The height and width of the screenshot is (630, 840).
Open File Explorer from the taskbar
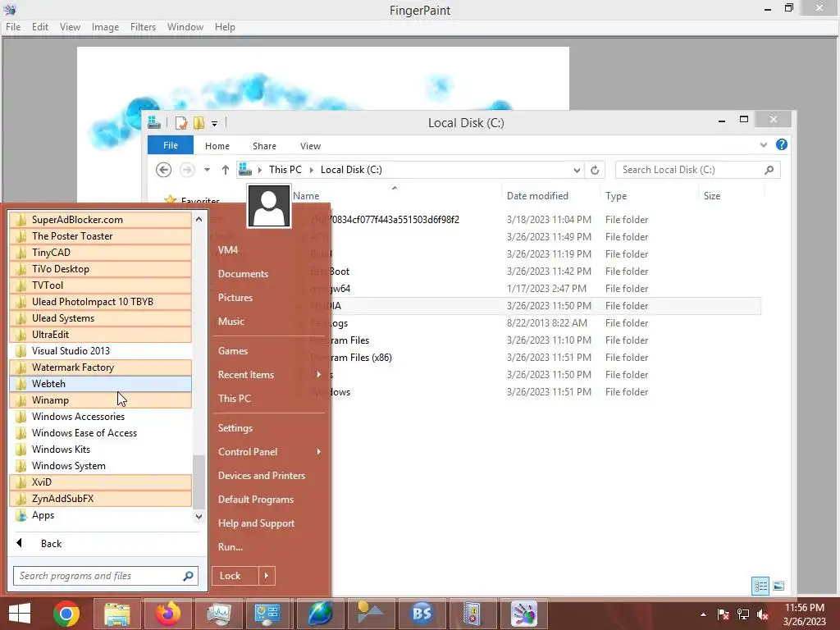(116, 614)
